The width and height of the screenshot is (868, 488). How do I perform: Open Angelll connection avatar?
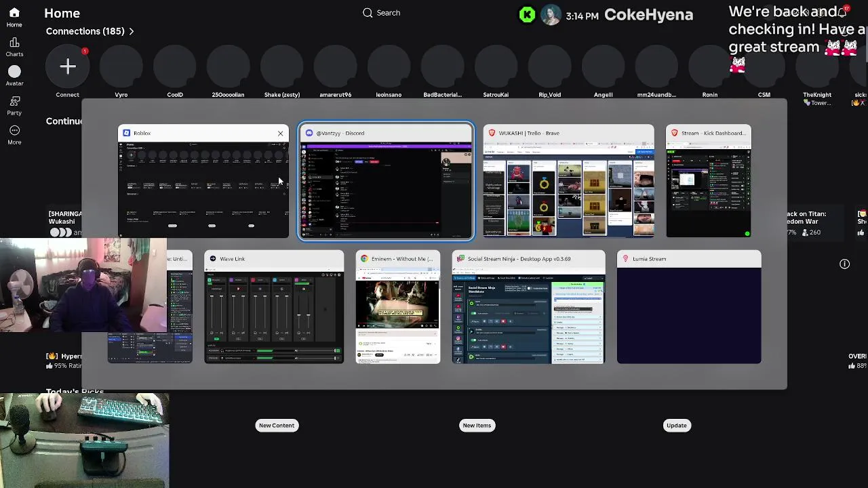point(604,66)
